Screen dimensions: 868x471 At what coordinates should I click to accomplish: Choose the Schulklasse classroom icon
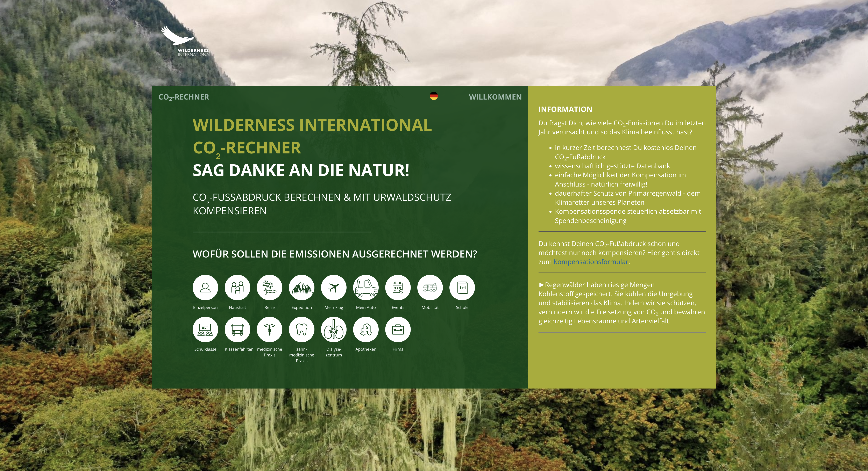point(205,329)
